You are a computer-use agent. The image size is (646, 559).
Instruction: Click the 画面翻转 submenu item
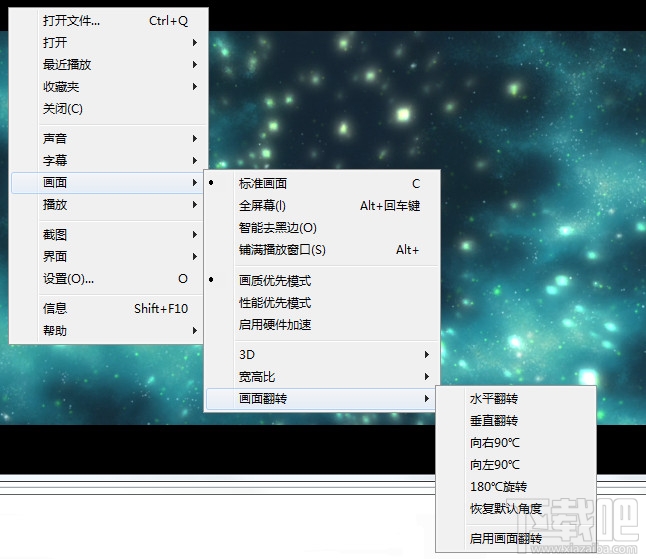[322, 398]
